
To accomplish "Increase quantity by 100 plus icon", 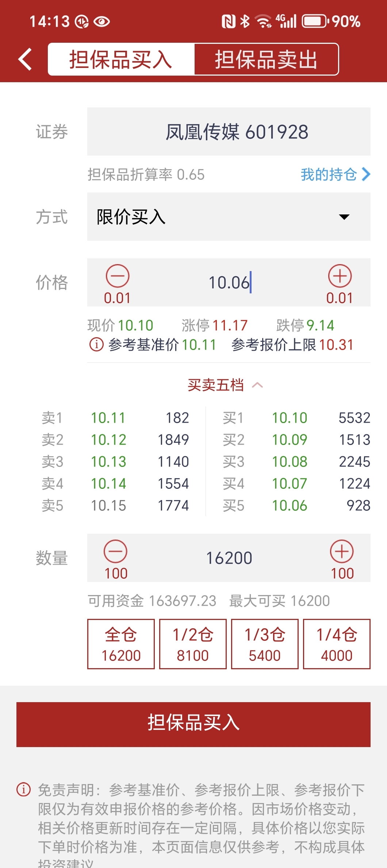I will [342, 551].
